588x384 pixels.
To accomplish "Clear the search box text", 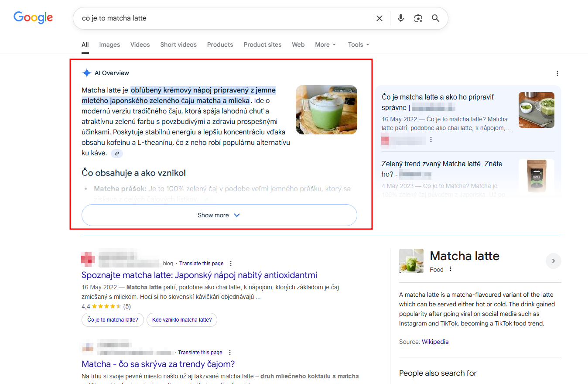I will coord(379,18).
